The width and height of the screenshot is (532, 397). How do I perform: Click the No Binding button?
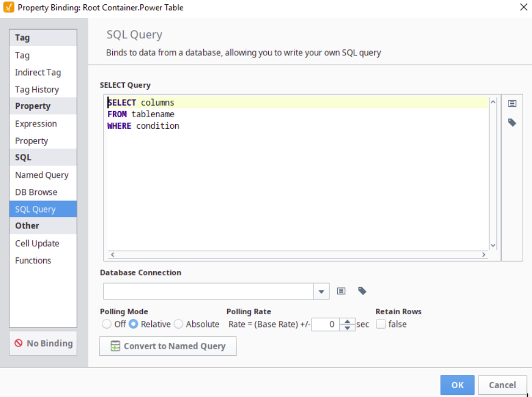43,343
